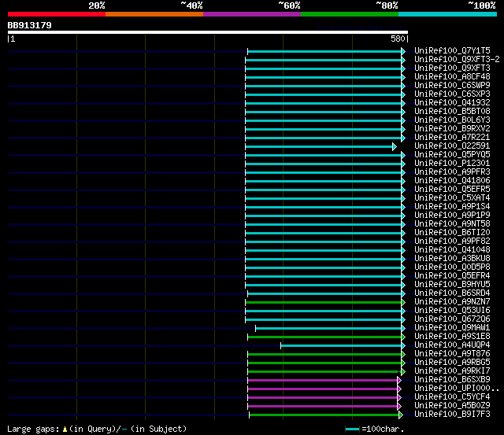Click the yellow large-gap marker in the legend
Image resolution: width=504 pixels, height=435 pixels.
tap(65, 429)
